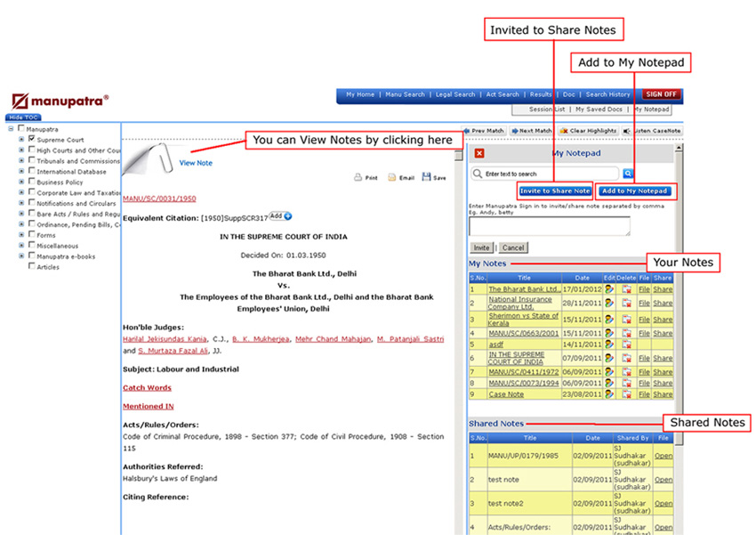This screenshot has width=756, height=535.
Task: Click the Invite to Share Note button
Action: tap(555, 191)
